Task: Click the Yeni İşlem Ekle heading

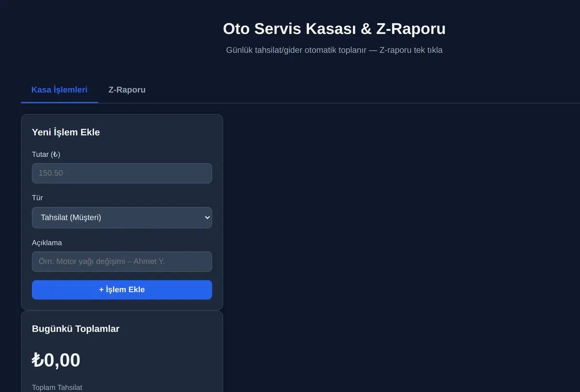Action: (66, 132)
